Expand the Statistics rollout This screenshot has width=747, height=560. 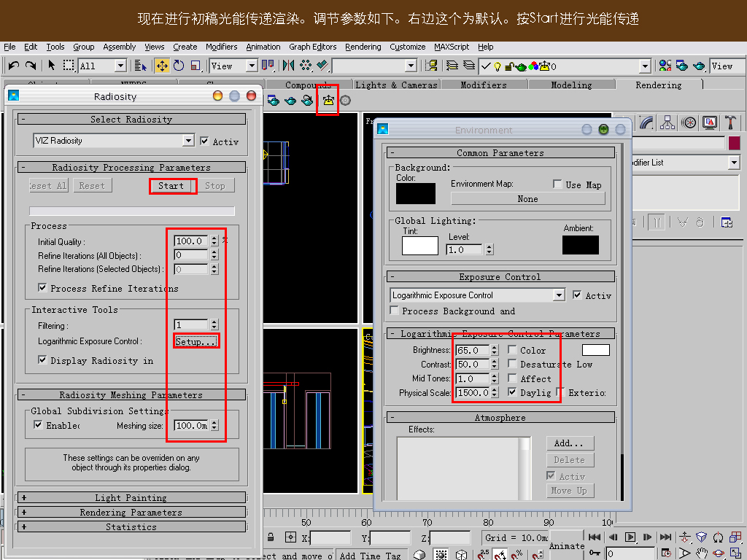point(131,526)
